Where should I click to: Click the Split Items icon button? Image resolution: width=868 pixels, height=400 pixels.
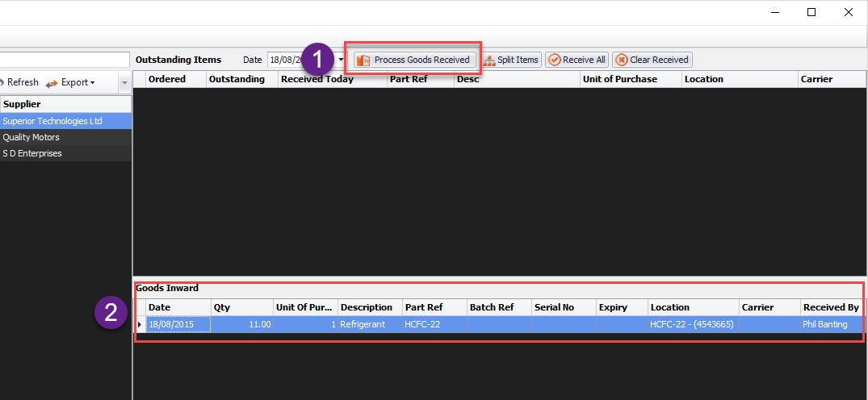510,60
